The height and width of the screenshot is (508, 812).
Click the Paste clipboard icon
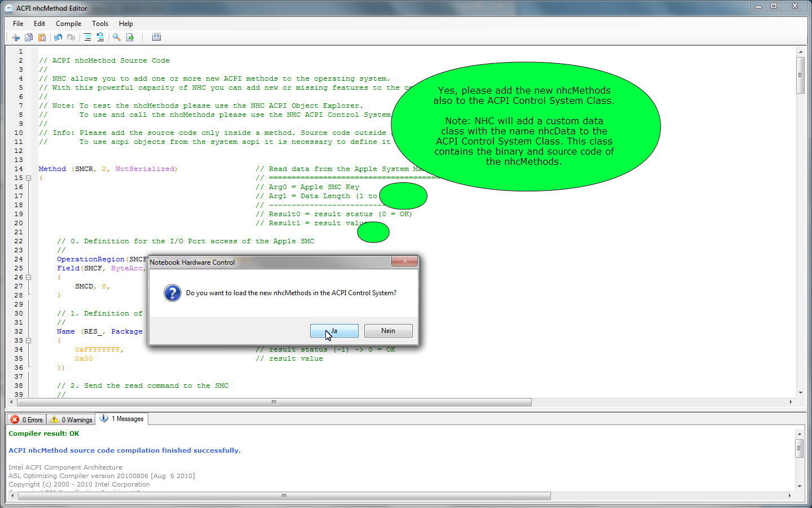tap(42, 37)
